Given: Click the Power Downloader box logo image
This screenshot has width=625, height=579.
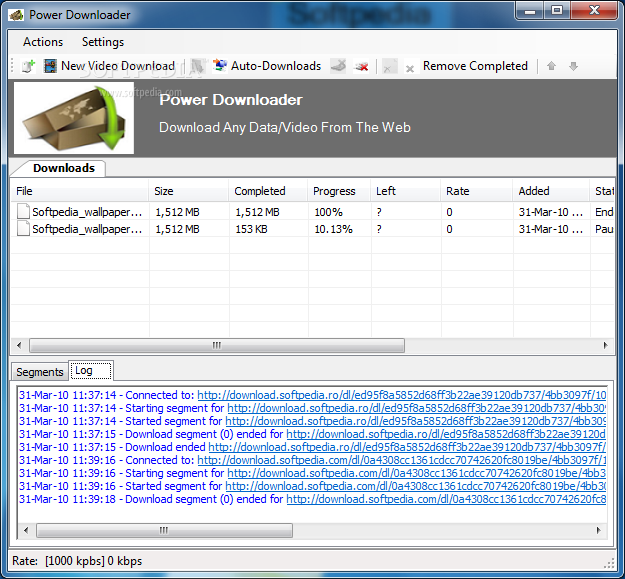Looking at the screenshot, I should click(74, 118).
